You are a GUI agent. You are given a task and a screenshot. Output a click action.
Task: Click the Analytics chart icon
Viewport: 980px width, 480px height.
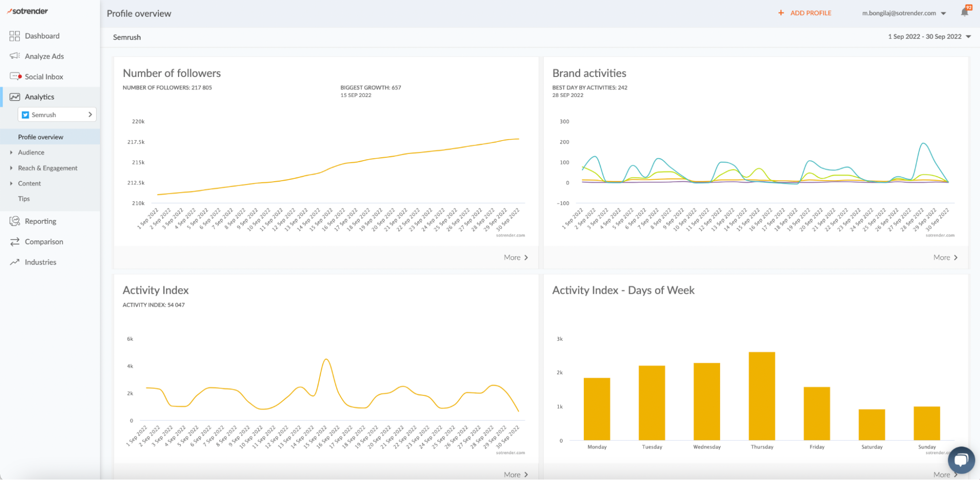click(x=15, y=97)
